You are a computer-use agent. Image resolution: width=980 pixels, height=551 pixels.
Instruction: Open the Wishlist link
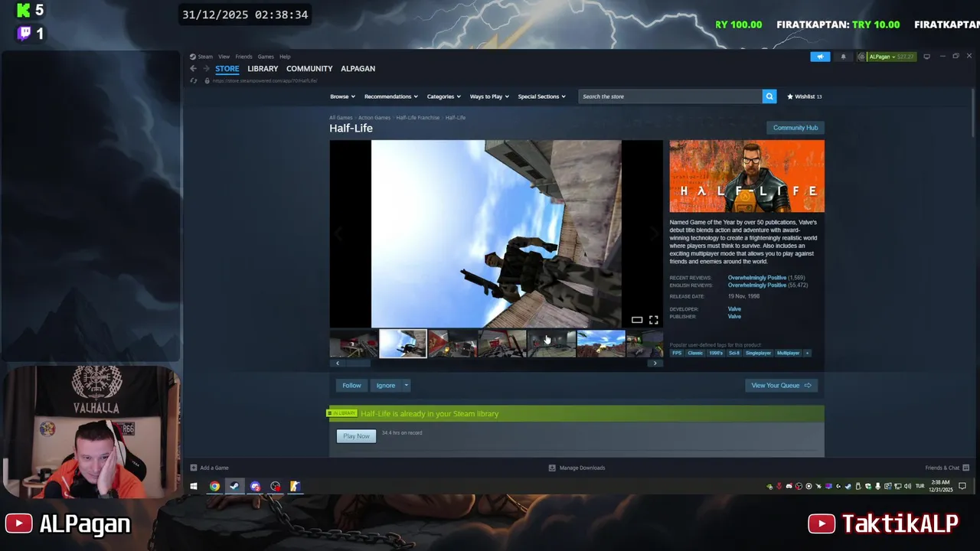(805, 96)
